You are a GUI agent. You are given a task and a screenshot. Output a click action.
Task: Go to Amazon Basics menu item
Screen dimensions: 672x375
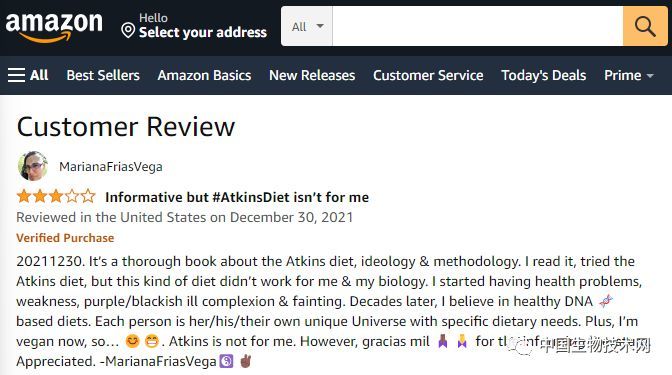pyautogui.click(x=204, y=75)
